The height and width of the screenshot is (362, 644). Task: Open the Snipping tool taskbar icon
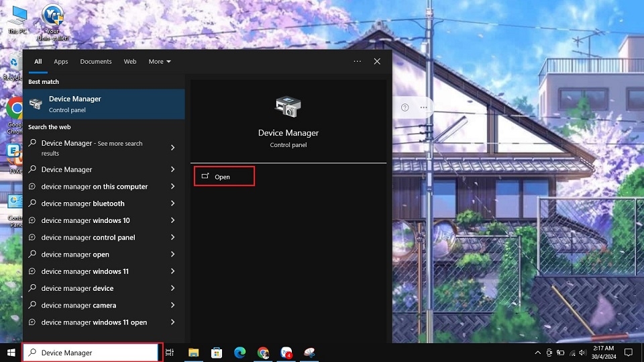tap(309, 353)
